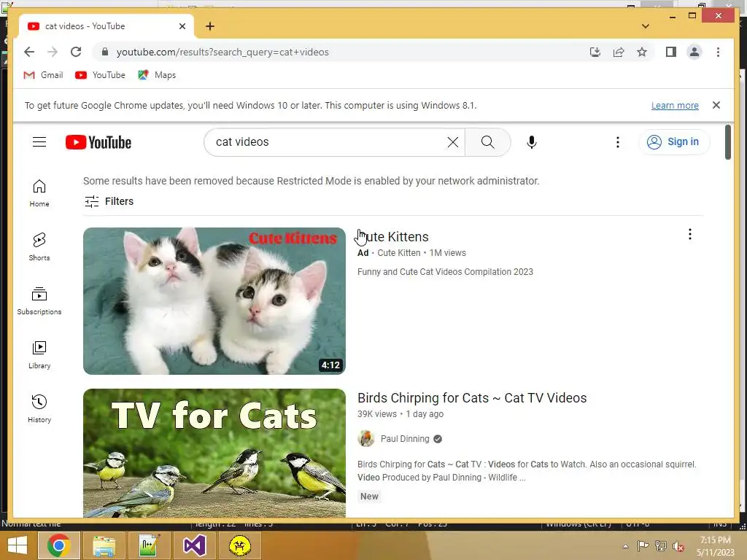This screenshot has height=560, width=747.
Task: Click the Sign in button
Action: coord(673,142)
